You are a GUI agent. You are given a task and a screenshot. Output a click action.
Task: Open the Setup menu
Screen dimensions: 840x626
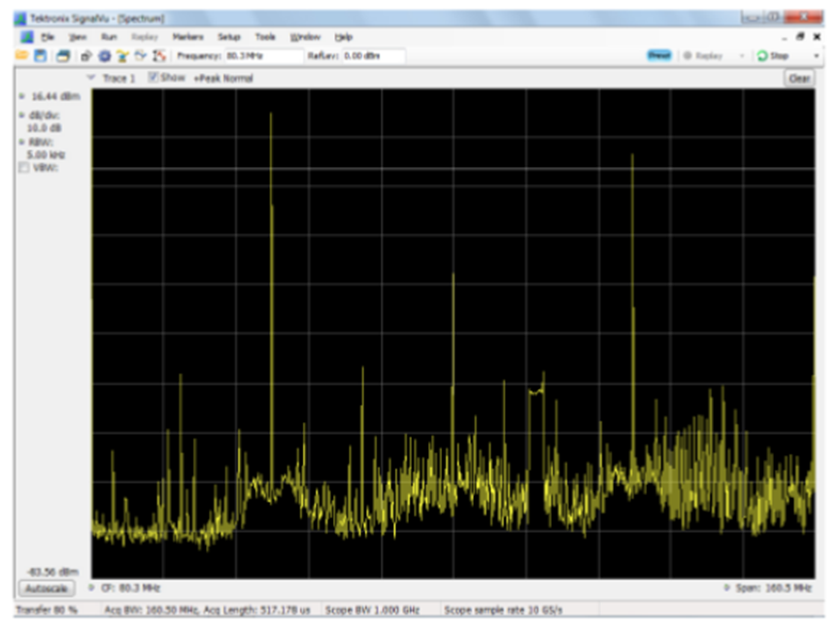pos(228,37)
